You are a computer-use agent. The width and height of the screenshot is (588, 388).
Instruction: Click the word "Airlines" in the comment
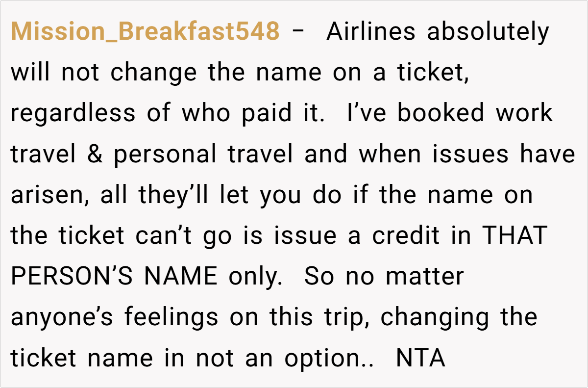pos(371,32)
